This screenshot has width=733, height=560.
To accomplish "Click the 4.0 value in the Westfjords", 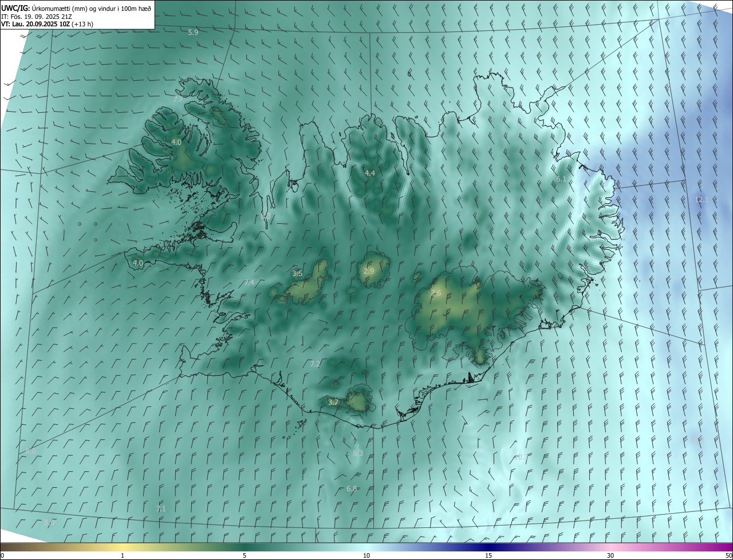I will point(176,143).
